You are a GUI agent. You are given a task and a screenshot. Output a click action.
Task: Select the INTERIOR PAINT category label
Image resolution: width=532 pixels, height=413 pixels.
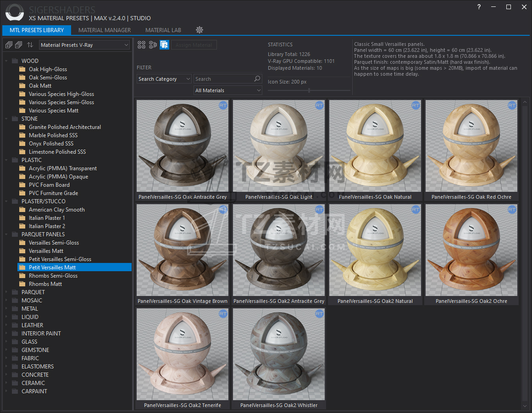pyautogui.click(x=41, y=334)
